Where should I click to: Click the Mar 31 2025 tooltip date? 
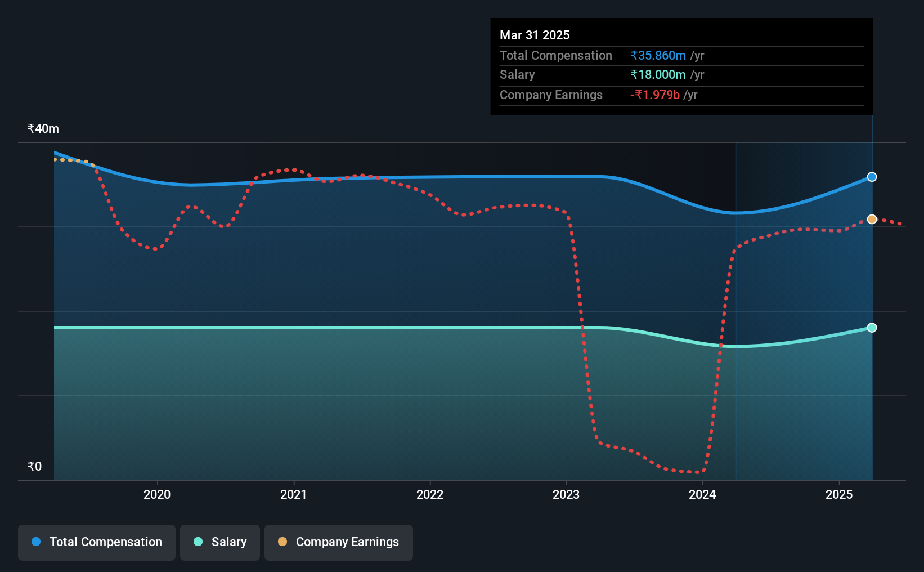click(535, 35)
